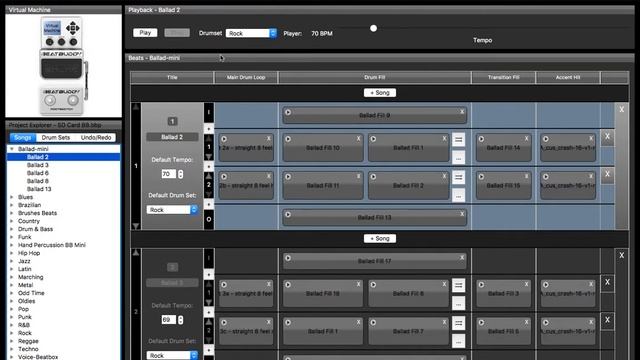The height and width of the screenshot is (360, 640).
Task: Delete part 2 of Ballad 2
Action: pos(607,175)
